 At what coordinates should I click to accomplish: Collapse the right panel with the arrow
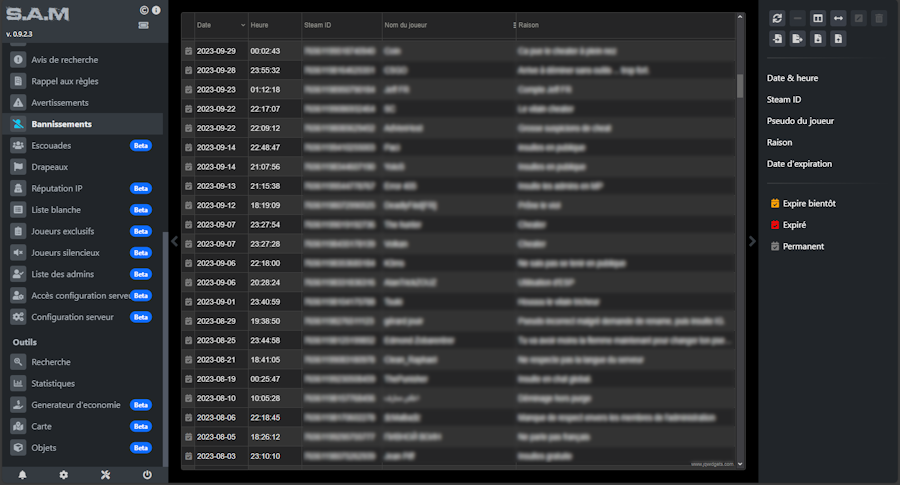tap(753, 241)
